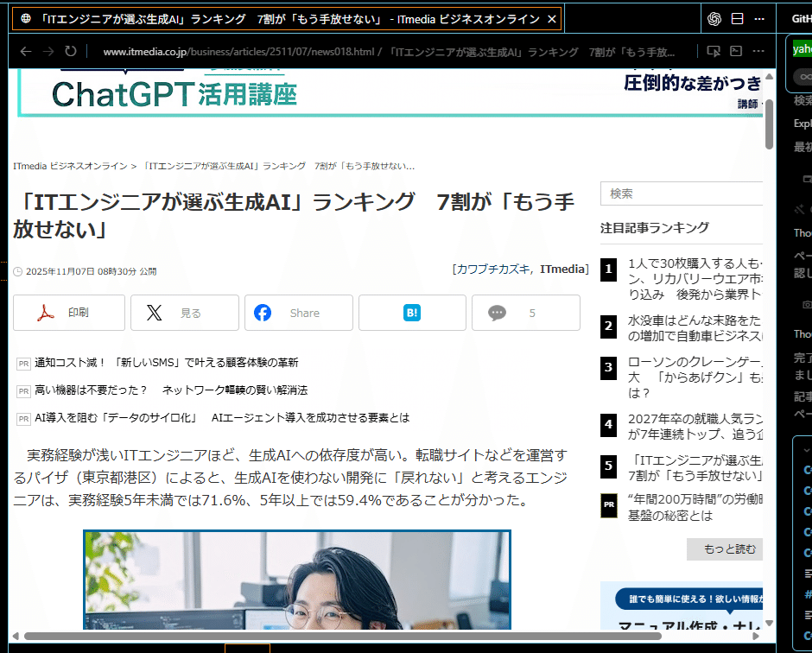The height and width of the screenshot is (653, 812).
Task: Open author link カワブチカズキ
Action: [493, 269]
